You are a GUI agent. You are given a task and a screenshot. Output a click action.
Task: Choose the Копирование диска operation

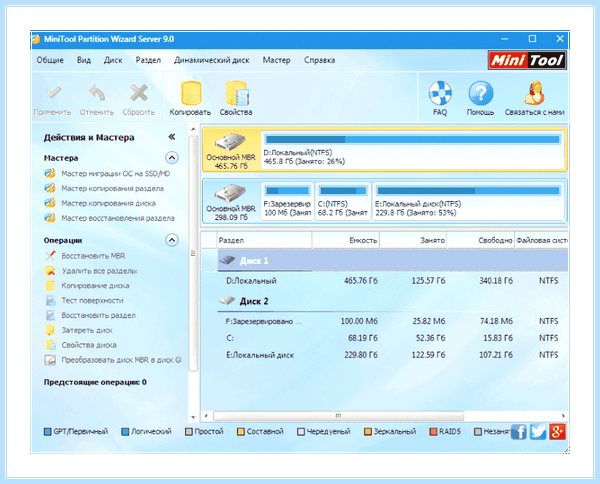95,285
